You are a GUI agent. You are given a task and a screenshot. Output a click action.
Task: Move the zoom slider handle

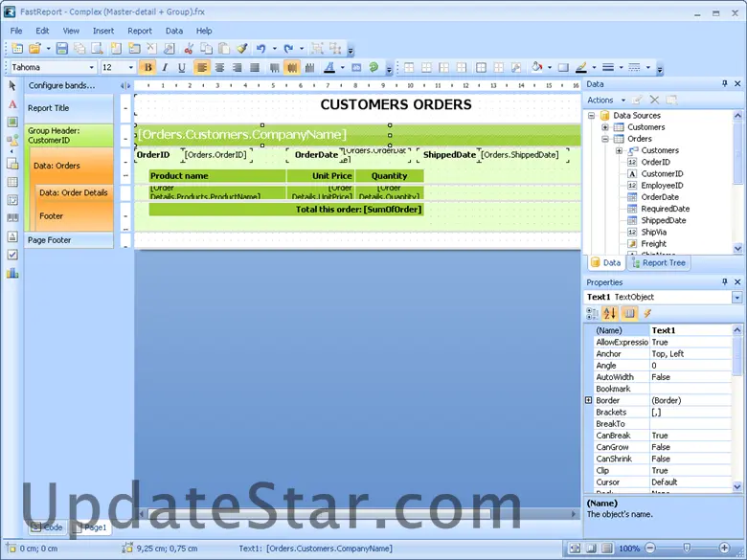(x=687, y=549)
